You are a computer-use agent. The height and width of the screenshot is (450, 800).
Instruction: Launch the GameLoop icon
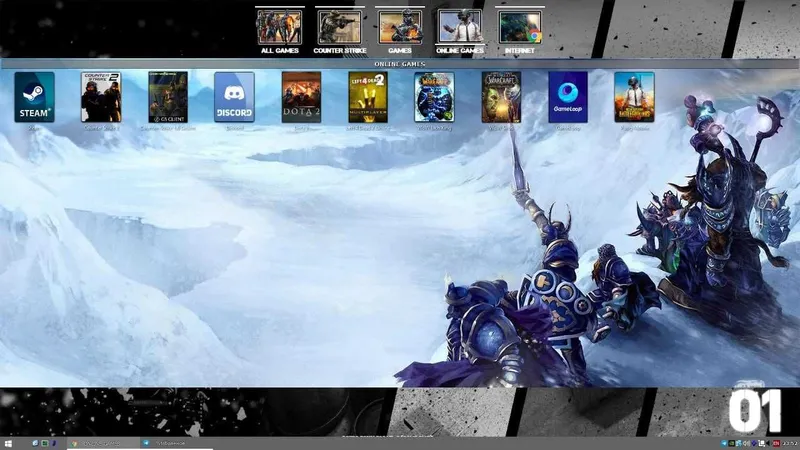tap(568, 97)
